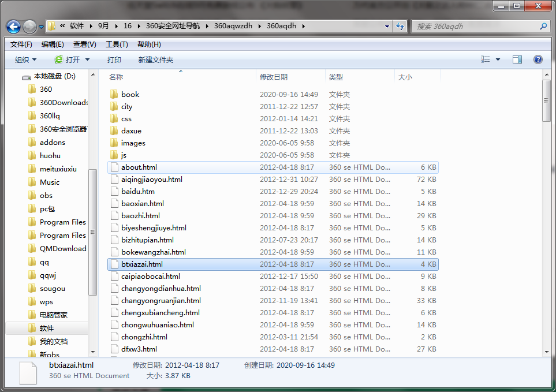Expand the arrow after 360aqdh in breadcrumb
The width and height of the screenshot is (556, 392).
coord(304,26)
